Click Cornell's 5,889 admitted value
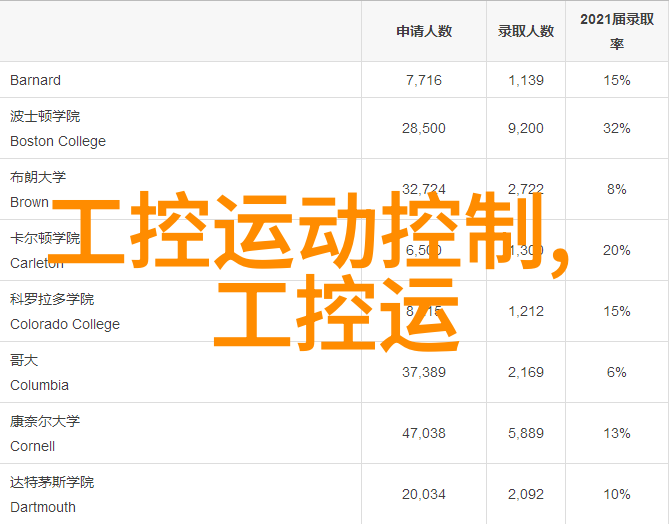 [526, 434]
